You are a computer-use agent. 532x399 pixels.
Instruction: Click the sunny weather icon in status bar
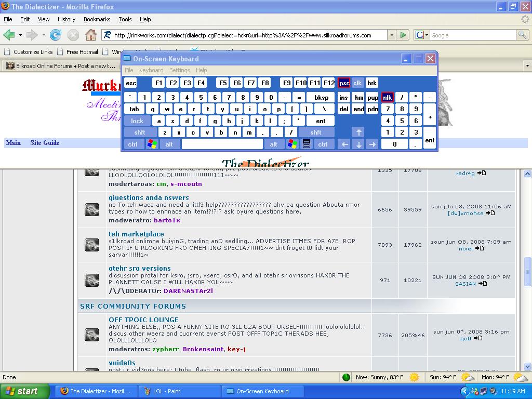coord(414,377)
